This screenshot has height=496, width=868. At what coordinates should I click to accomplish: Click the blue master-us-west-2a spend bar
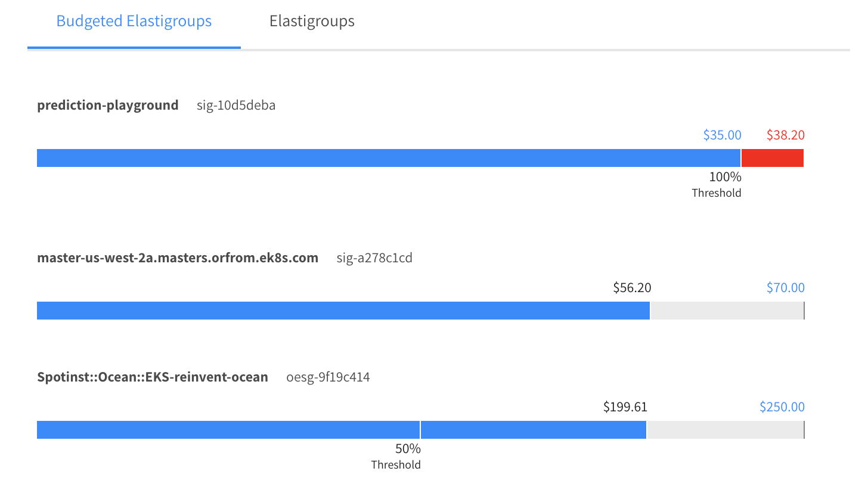(343, 311)
